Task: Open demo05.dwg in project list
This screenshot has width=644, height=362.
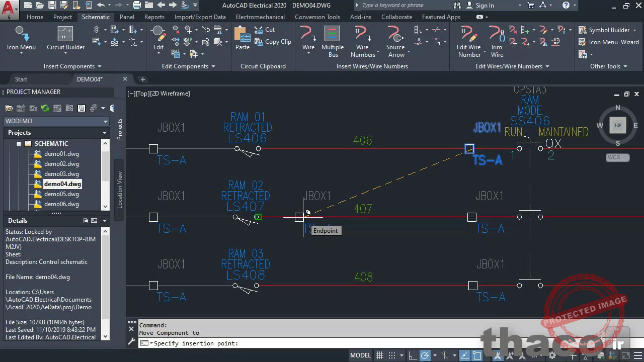Action: [61, 194]
